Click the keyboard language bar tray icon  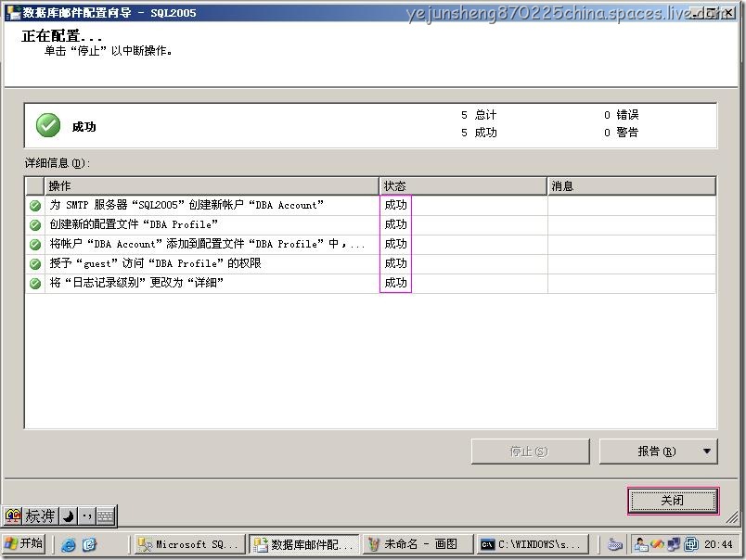(615, 545)
